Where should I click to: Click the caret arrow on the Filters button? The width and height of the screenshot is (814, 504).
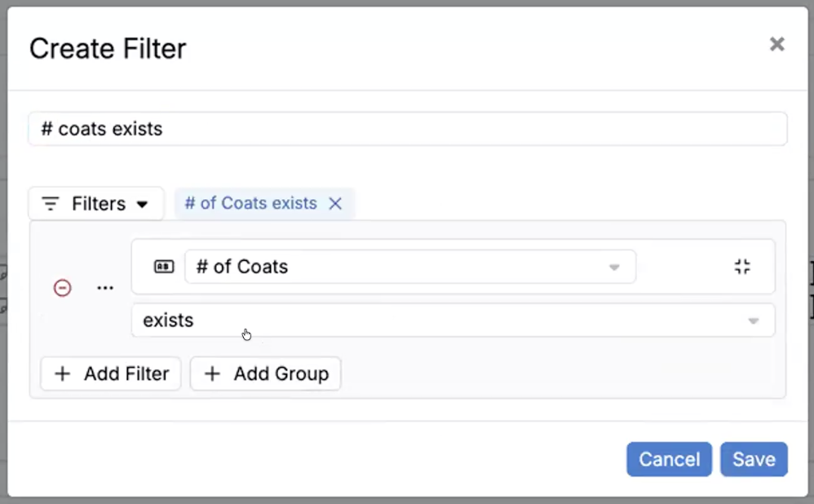[x=142, y=205]
